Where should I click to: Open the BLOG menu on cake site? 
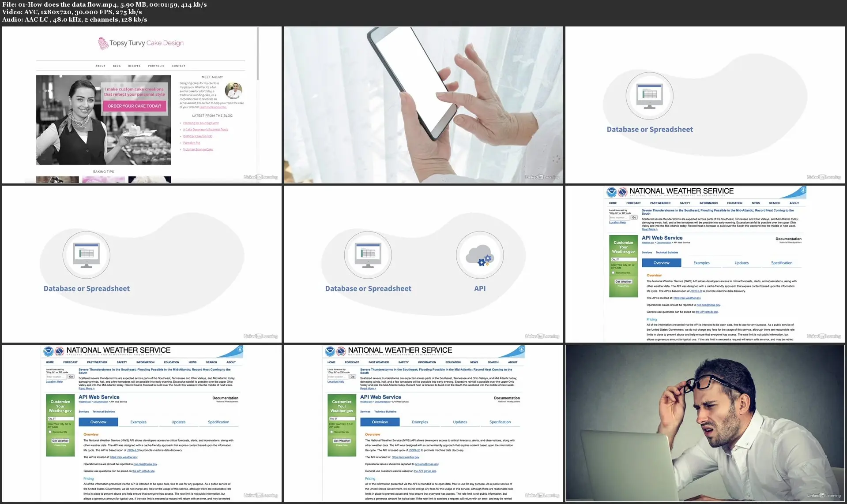pos(117,66)
